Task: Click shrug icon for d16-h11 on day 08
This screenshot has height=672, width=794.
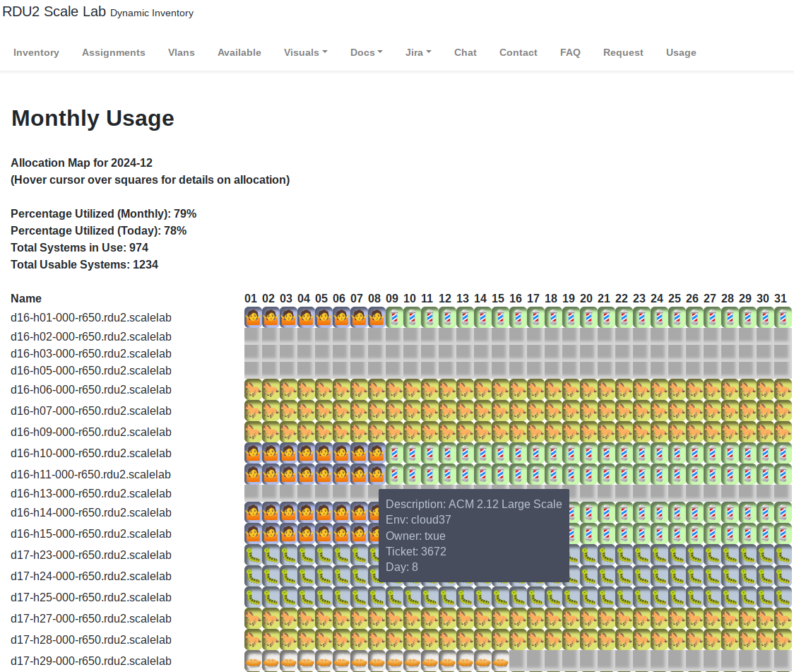Action: tap(377, 474)
